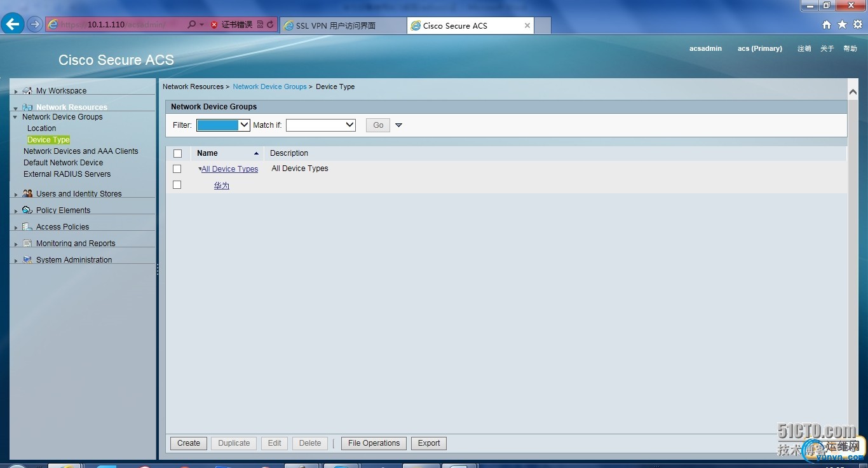Click the browser Back arrow button

pyautogui.click(x=13, y=24)
